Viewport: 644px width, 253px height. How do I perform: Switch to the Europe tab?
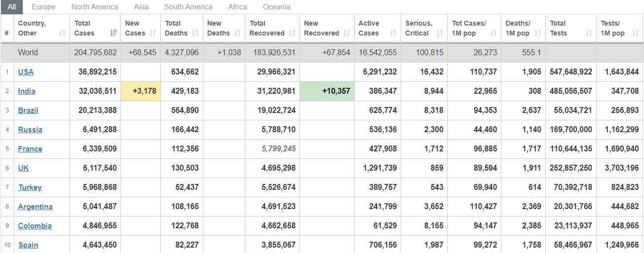pyautogui.click(x=43, y=7)
